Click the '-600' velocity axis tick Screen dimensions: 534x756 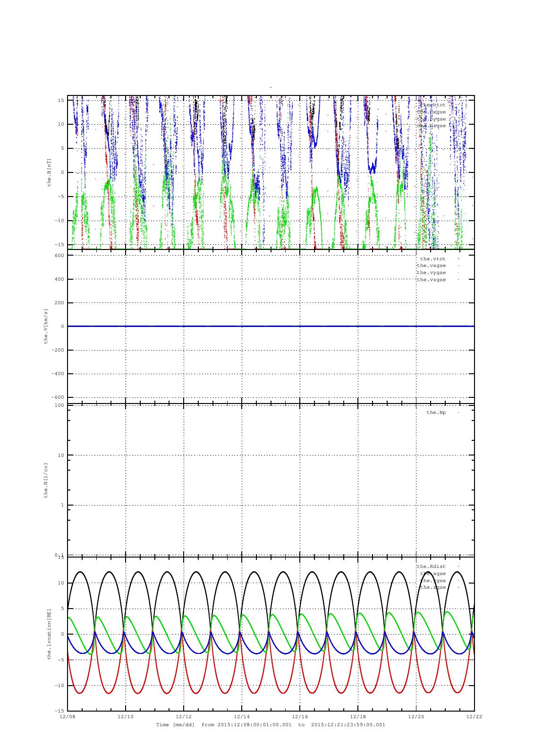pyautogui.click(x=58, y=397)
